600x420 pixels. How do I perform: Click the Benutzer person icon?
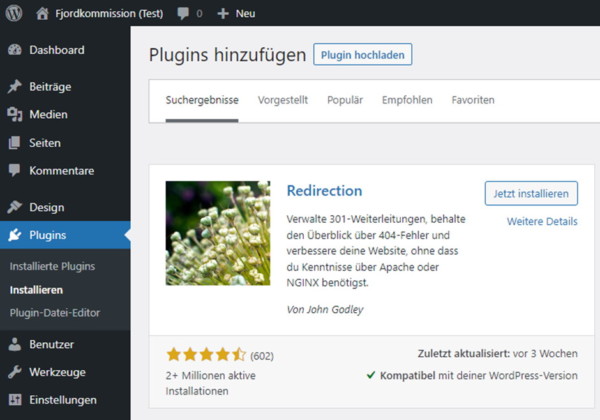tap(15, 344)
